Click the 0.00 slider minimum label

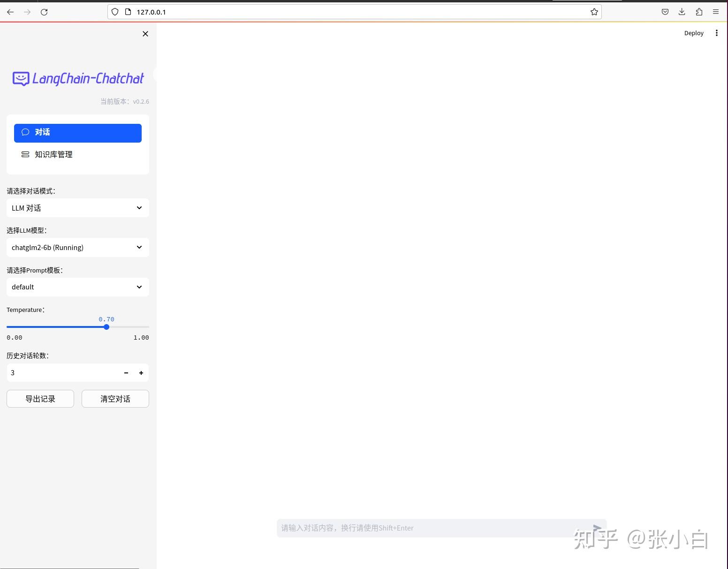tap(15, 338)
